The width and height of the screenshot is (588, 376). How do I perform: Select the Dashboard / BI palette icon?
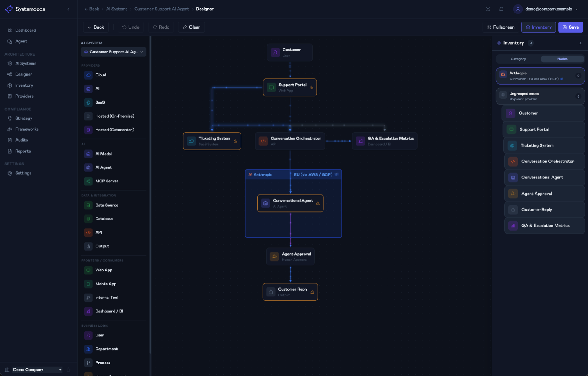point(88,311)
